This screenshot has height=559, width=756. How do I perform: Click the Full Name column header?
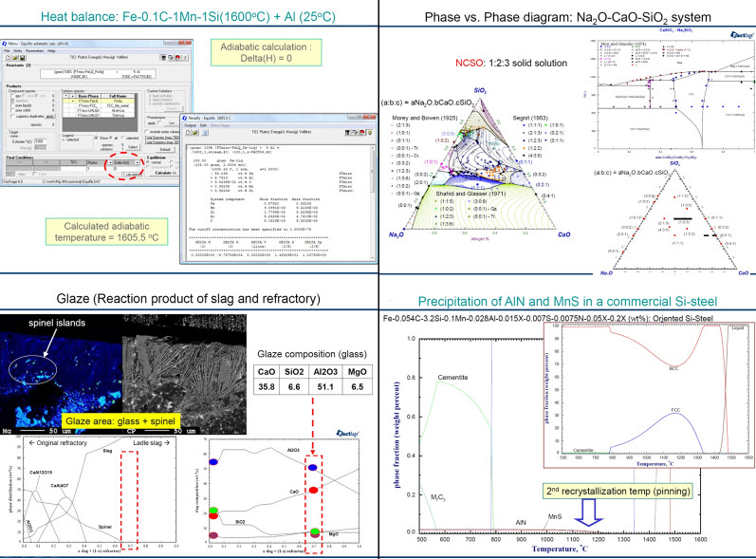click(x=119, y=96)
